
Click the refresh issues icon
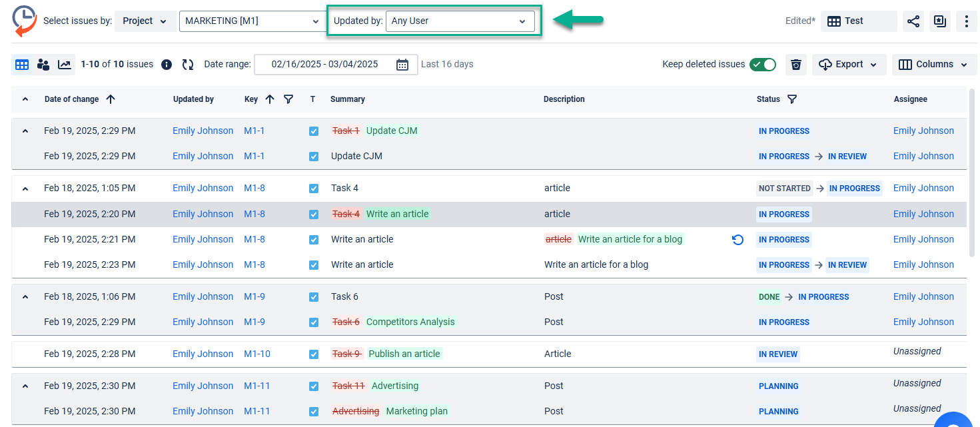tap(188, 65)
